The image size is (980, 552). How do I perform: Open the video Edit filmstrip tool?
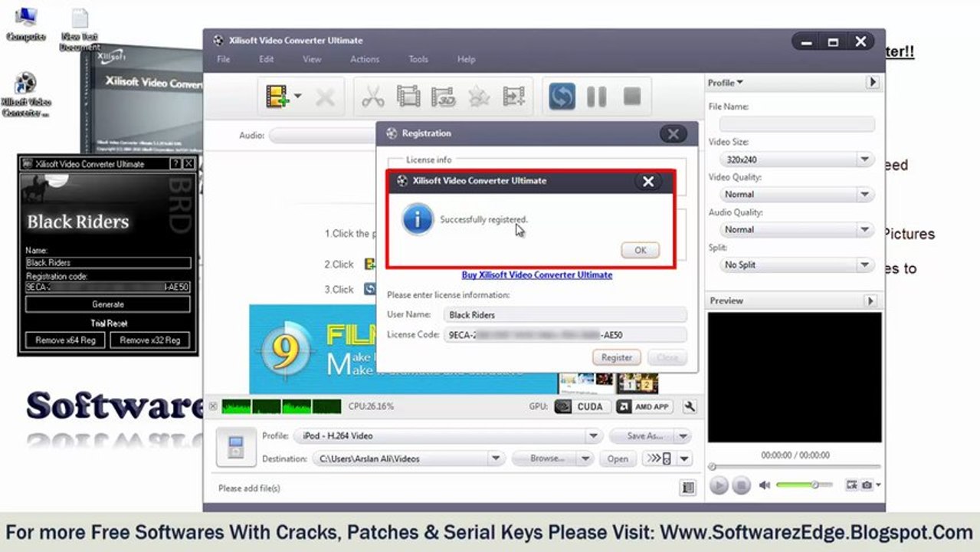point(408,97)
